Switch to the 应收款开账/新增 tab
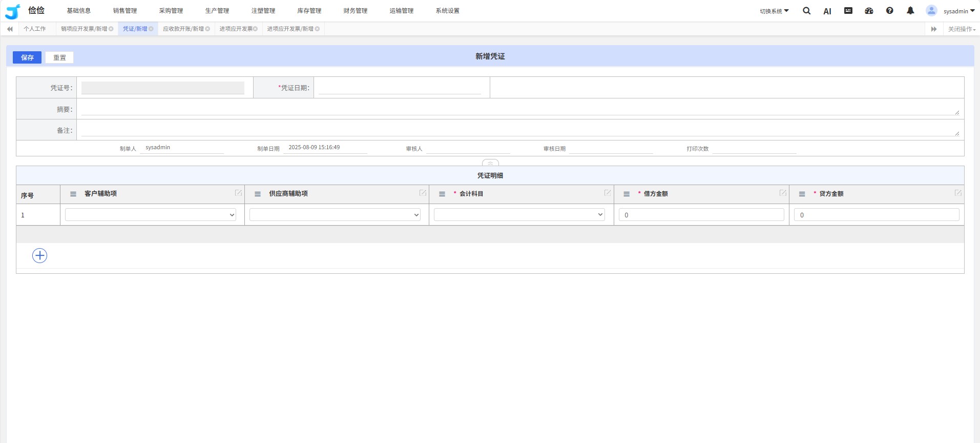 (183, 29)
